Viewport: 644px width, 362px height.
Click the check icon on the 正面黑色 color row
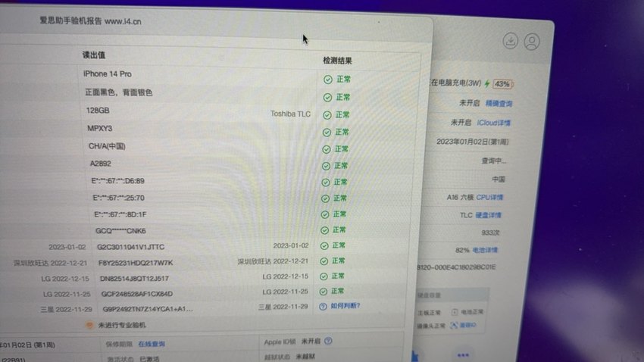point(327,98)
